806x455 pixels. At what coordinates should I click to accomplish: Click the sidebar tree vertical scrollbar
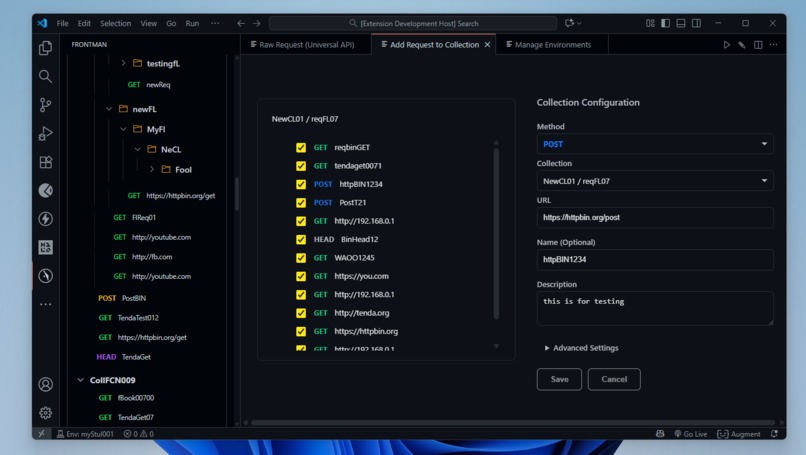coord(237,194)
